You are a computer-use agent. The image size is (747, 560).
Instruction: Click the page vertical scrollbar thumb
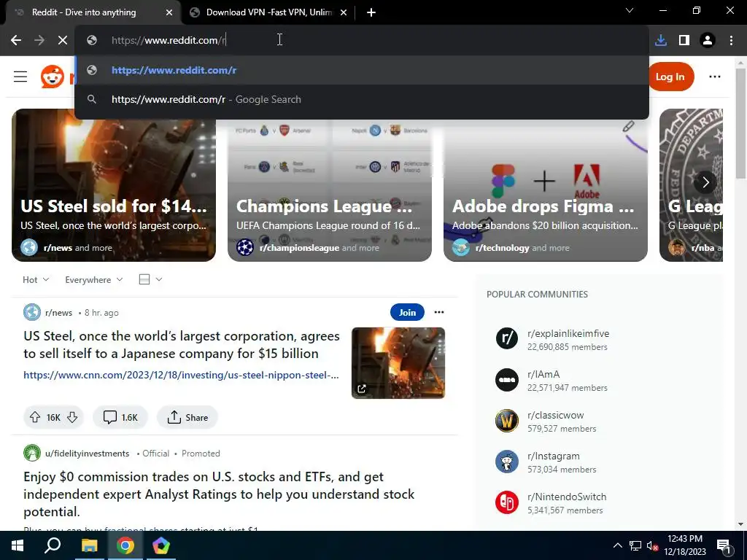pyautogui.click(x=740, y=124)
